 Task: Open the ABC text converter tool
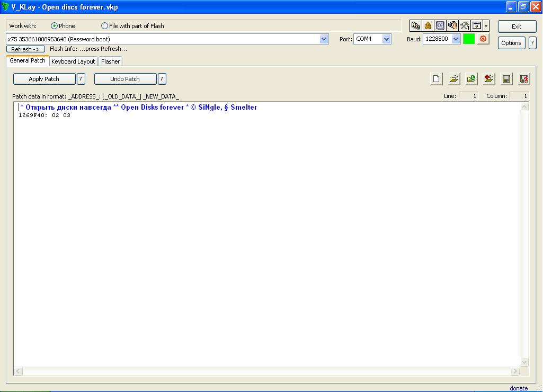click(415, 25)
